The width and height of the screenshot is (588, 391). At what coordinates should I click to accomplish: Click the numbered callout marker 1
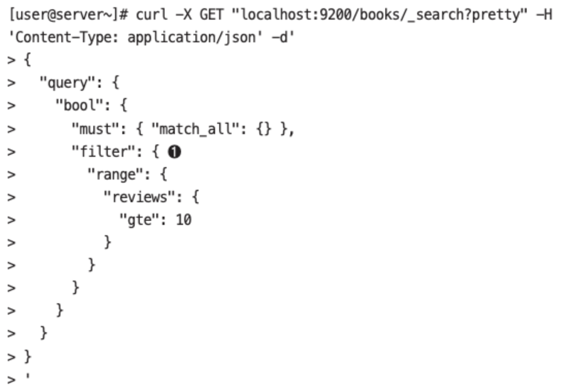[x=174, y=152]
